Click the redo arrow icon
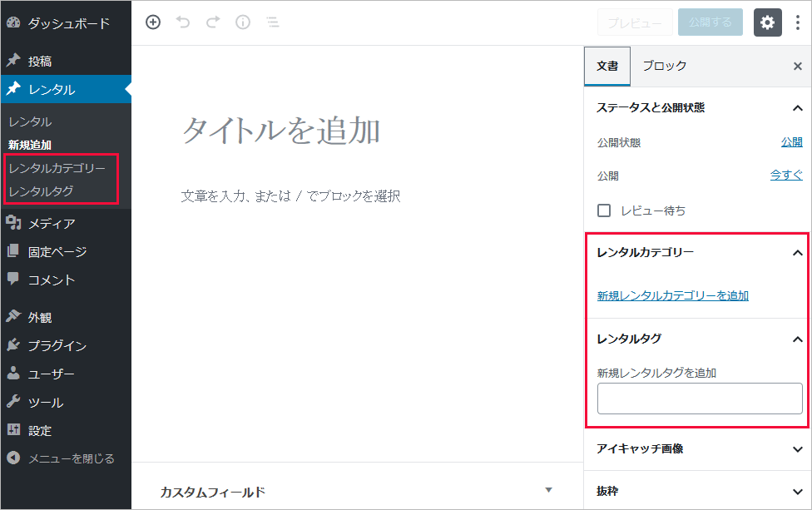812x510 pixels. (x=213, y=22)
